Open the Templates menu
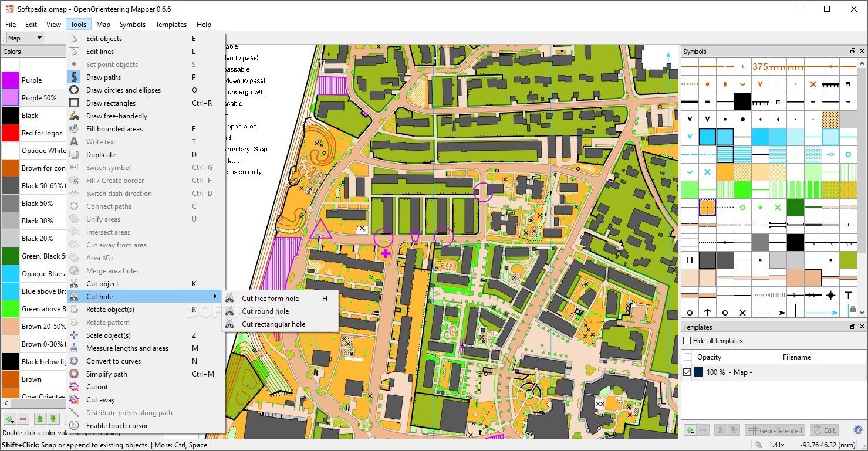The width and height of the screenshot is (868, 451). [x=171, y=25]
